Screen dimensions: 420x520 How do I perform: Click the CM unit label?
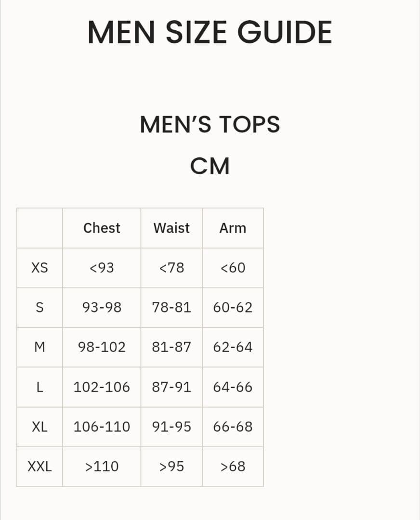[210, 167]
